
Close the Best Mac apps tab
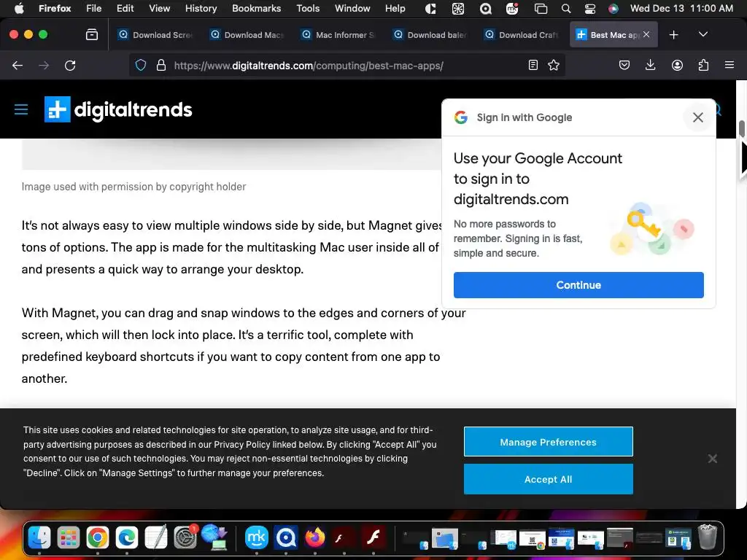tap(646, 34)
